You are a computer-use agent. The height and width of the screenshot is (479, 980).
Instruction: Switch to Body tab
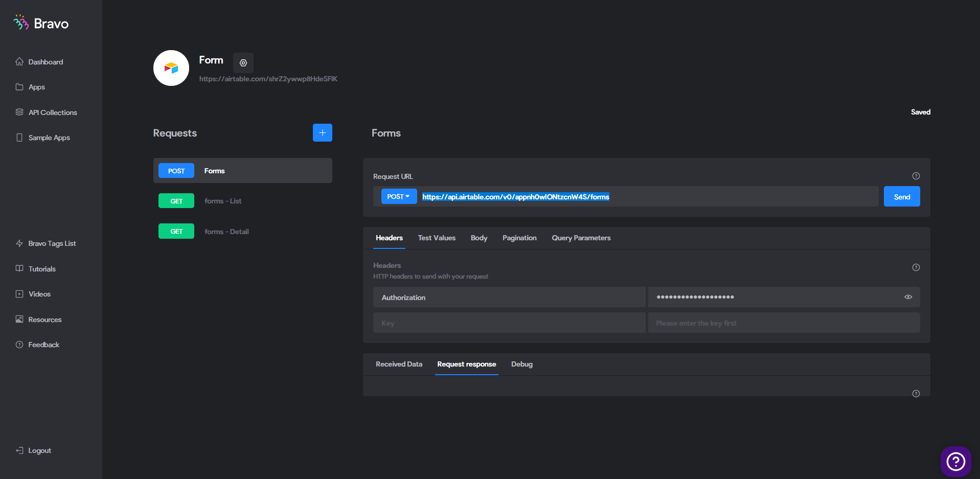(479, 238)
